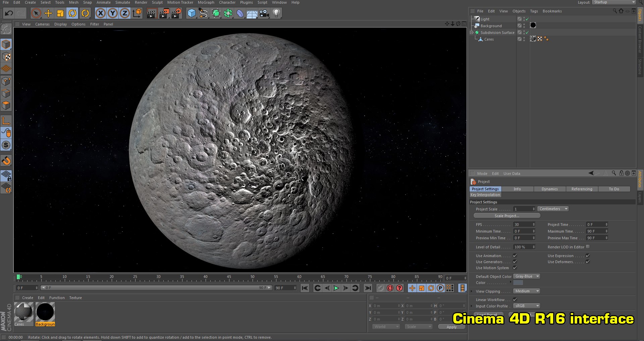This screenshot has height=341, width=644.
Task: Activate the Scale tool
Action: (x=60, y=13)
